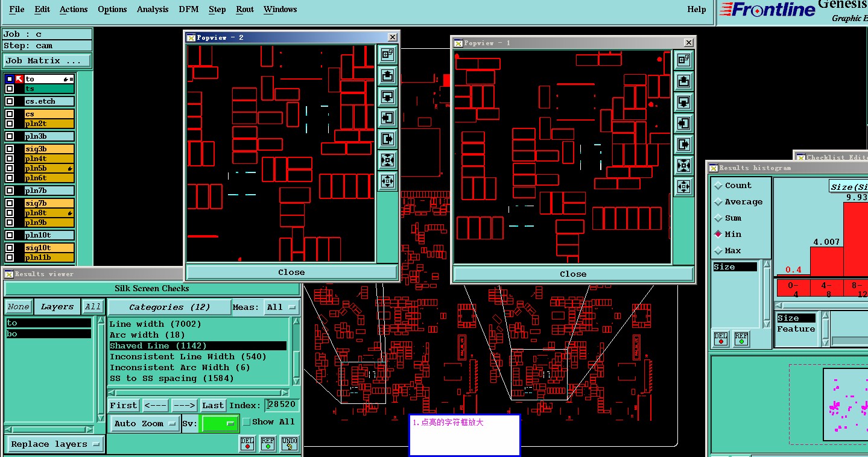Click the Job Matrix button

(x=47, y=61)
